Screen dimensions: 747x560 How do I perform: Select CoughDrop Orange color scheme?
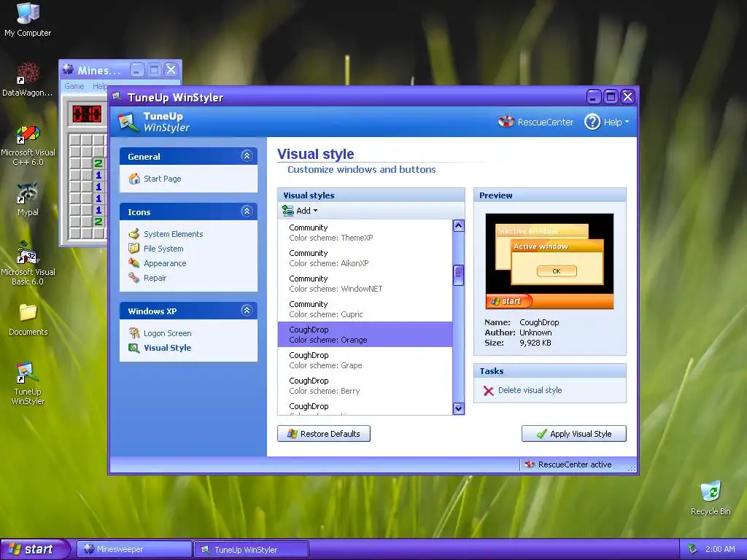[x=365, y=334]
